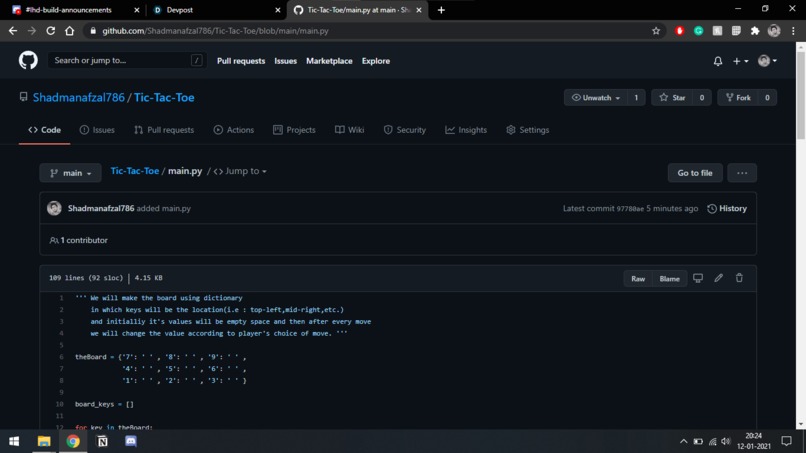
Task: Click the Tic-Tac-Toe repository title link
Action: 164,98
